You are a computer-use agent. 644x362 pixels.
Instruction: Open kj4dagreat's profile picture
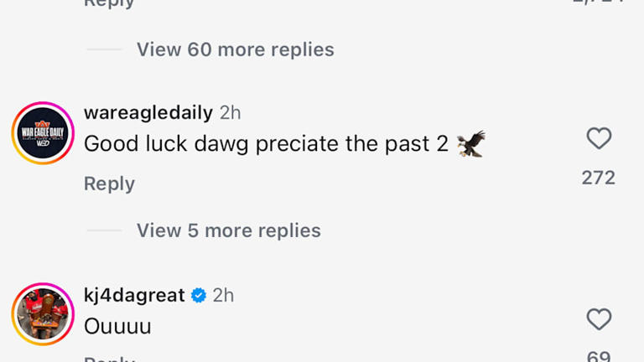pyautogui.click(x=44, y=314)
